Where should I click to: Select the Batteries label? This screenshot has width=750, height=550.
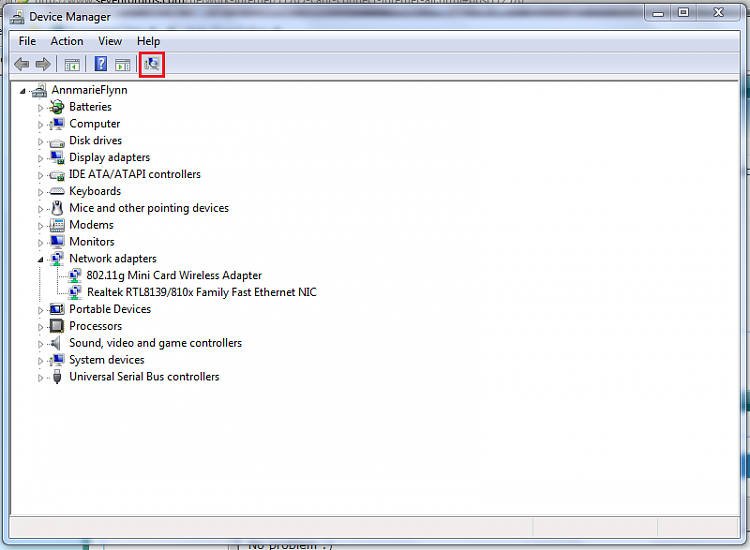pyautogui.click(x=90, y=107)
